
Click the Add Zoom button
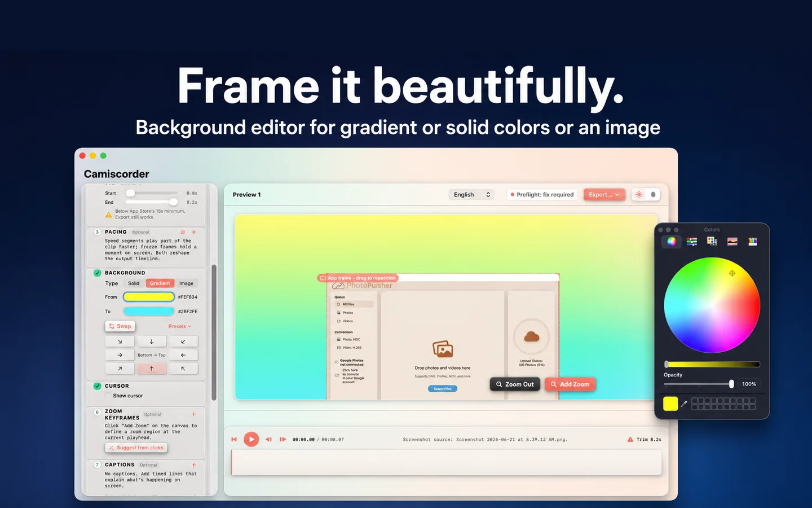pos(570,384)
